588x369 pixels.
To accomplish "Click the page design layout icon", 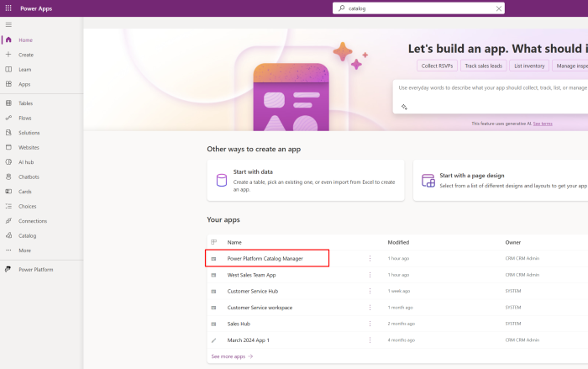I will 428,181.
